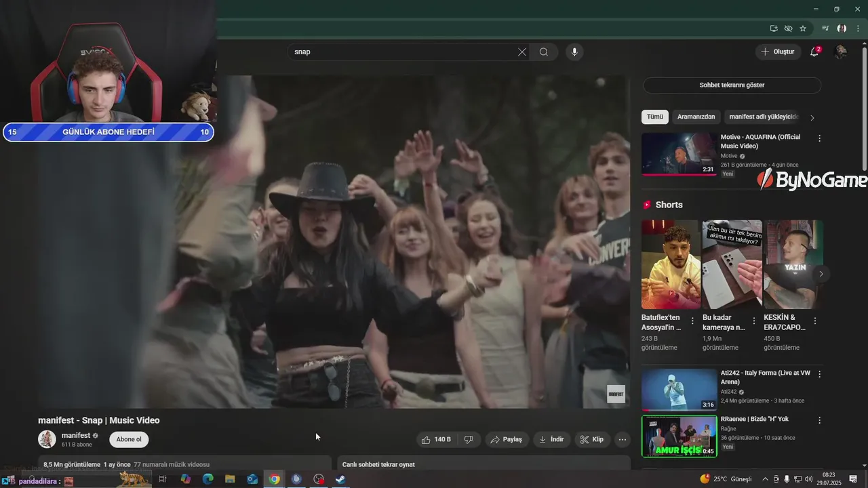The image size is (868, 488).
Task: Open the Windows notification center icon
Action: pyautogui.click(x=853, y=479)
